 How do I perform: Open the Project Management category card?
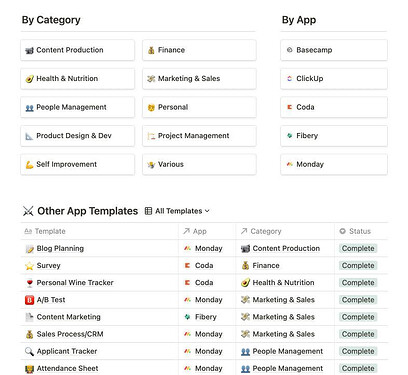tap(199, 136)
